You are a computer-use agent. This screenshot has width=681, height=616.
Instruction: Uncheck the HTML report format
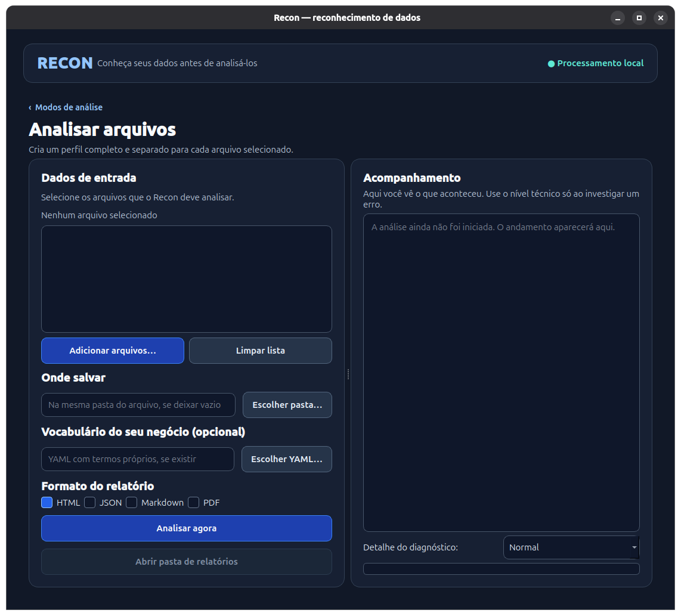47,503
